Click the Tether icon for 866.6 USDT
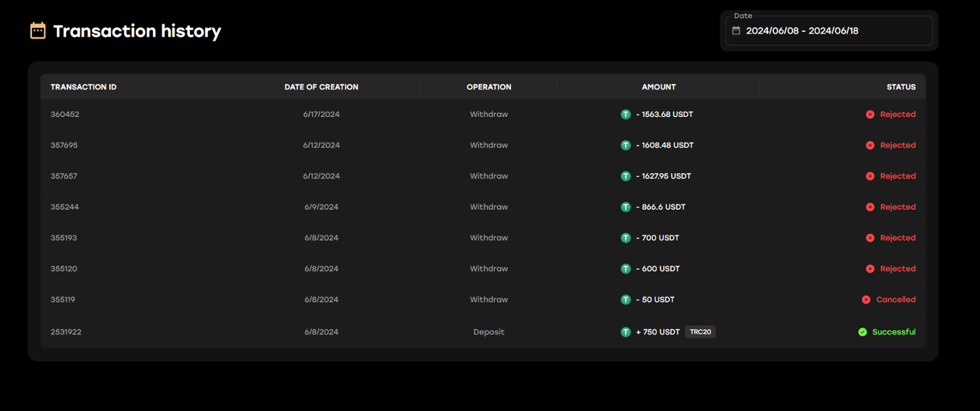 (x=625, y=207)
